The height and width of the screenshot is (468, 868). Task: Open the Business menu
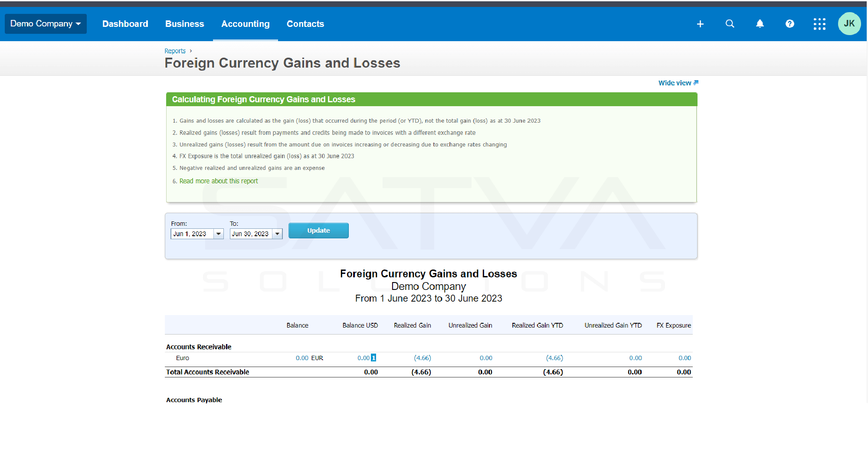[184, 24]
